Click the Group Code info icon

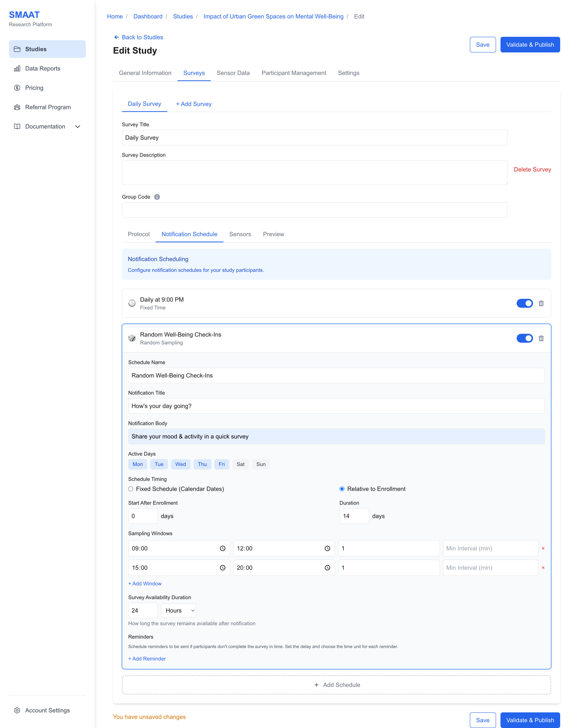pos(157,197)
